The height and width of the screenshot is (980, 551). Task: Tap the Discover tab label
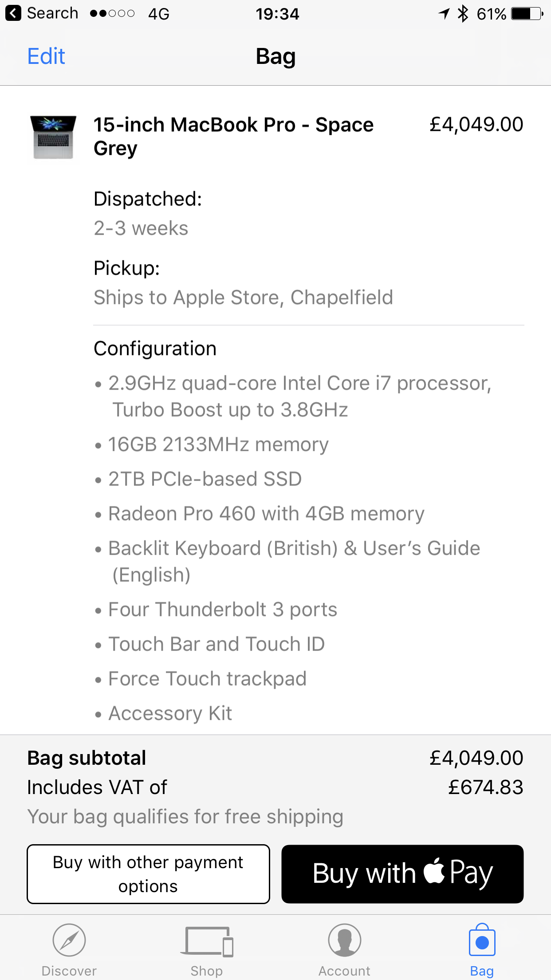click(x=69, y=971)
